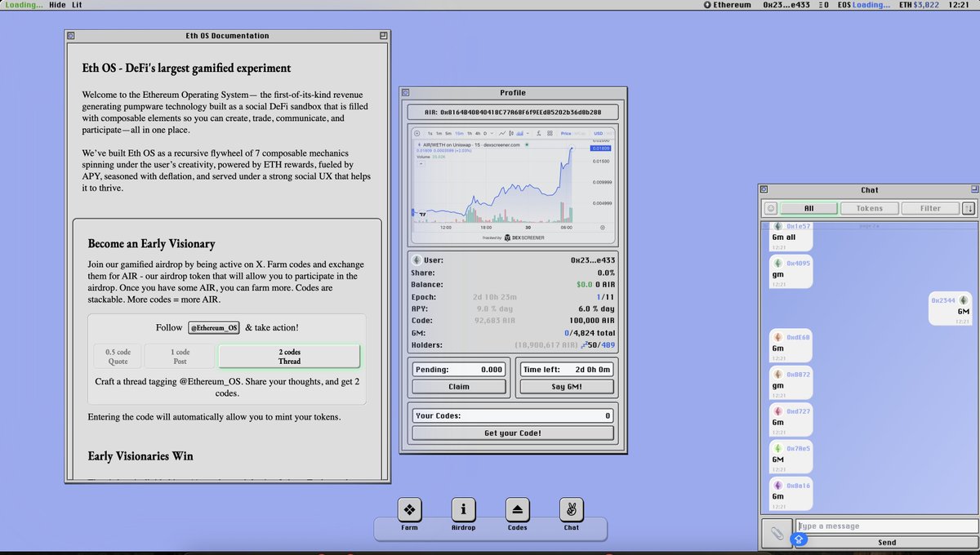Click the chart add (plus) icon

417,134
